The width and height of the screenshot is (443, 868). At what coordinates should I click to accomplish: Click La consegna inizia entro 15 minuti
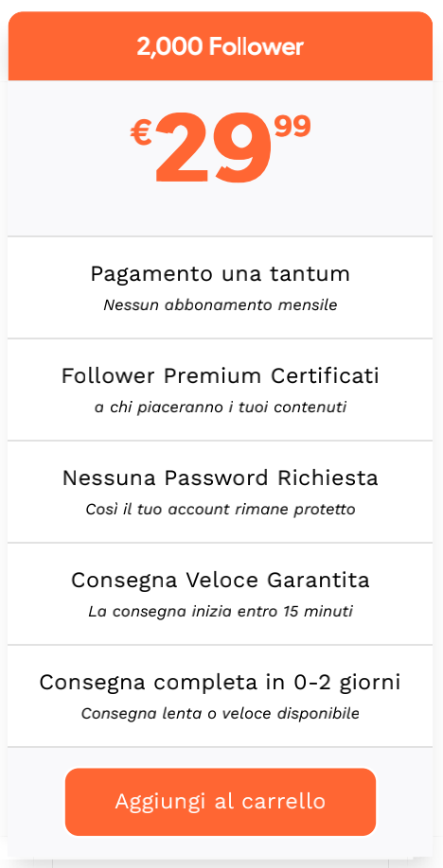click(221, 612)
